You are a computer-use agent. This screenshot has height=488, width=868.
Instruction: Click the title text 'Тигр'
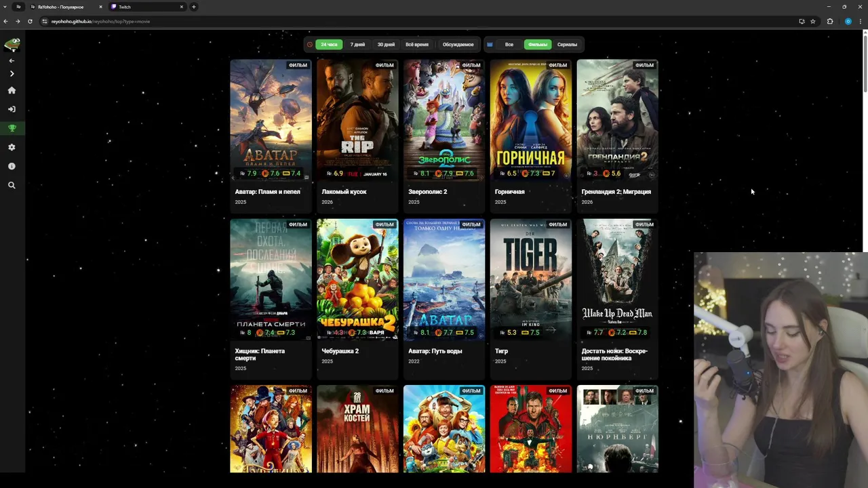point(501,351)
